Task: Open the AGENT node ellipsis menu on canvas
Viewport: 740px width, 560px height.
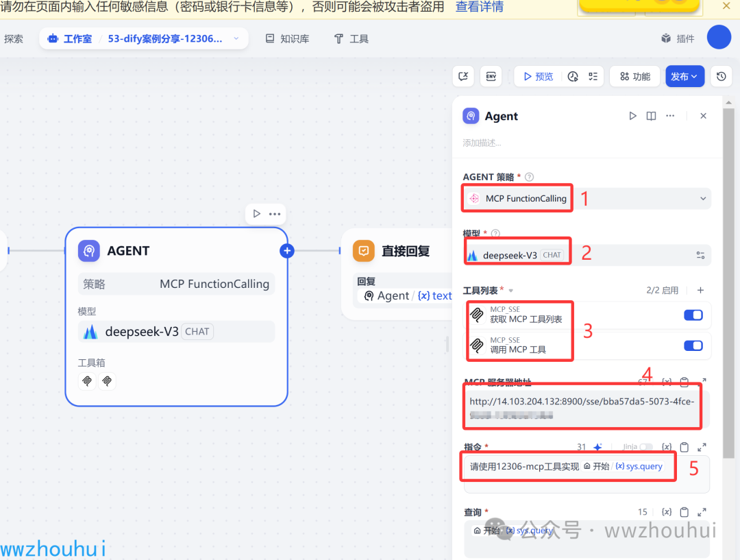Action: [275, 214]
